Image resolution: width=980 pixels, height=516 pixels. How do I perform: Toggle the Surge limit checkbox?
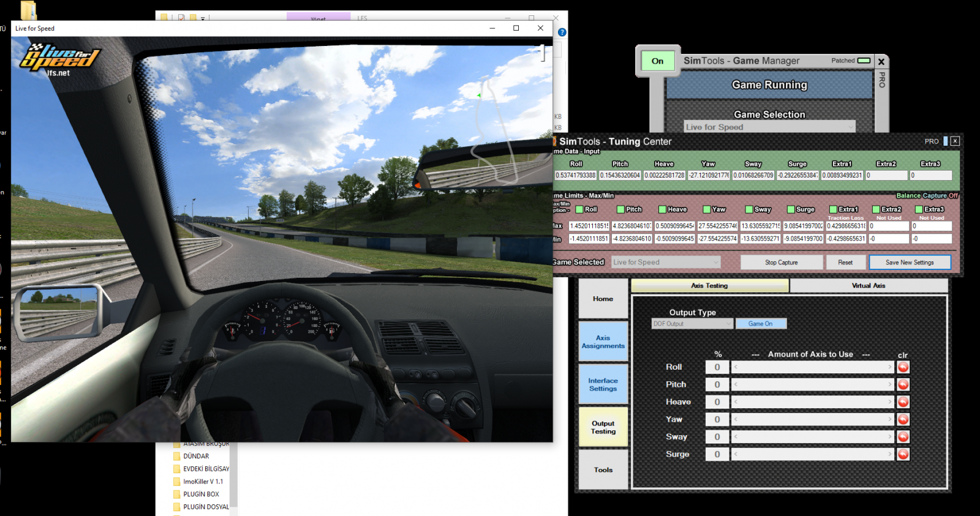(791, 209)
